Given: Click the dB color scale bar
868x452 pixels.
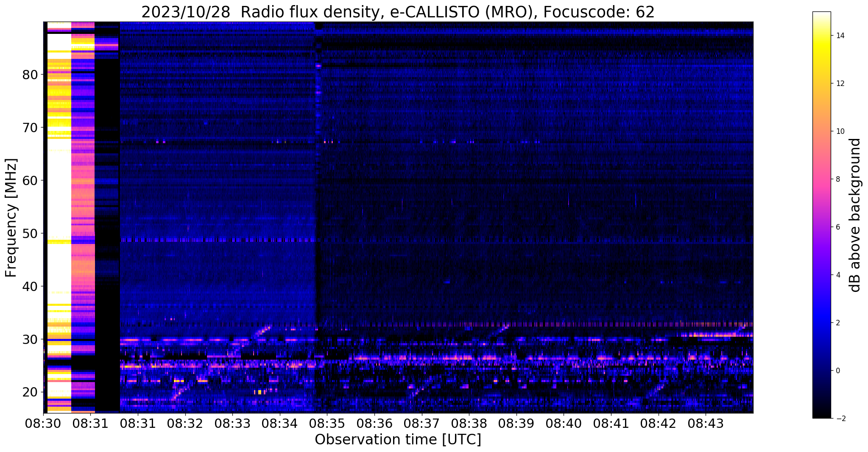Looking at the screenshot, I should 821,215.
